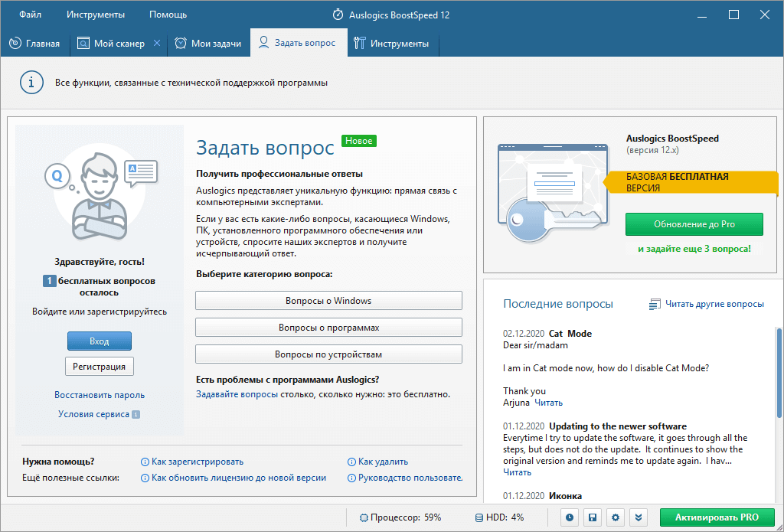Image resolution: width=784 pixels, height=532 pixels.
Task: Open the Инструменты tab with wrench icon
Action: pos(391,44)
